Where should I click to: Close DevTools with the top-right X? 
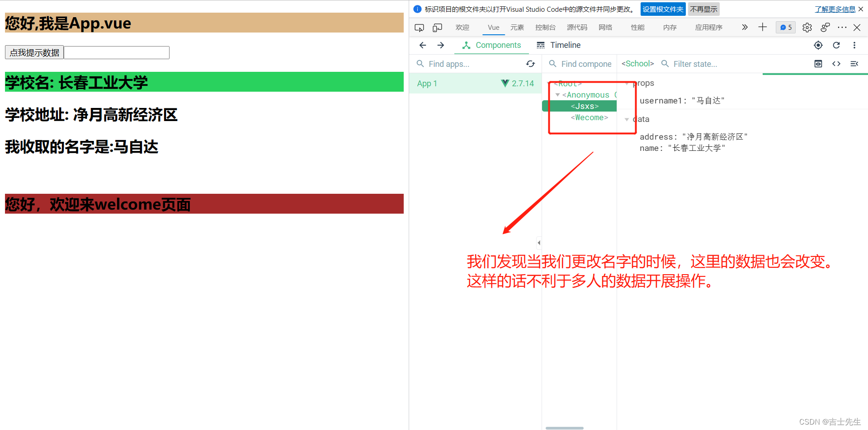(857, 28)
